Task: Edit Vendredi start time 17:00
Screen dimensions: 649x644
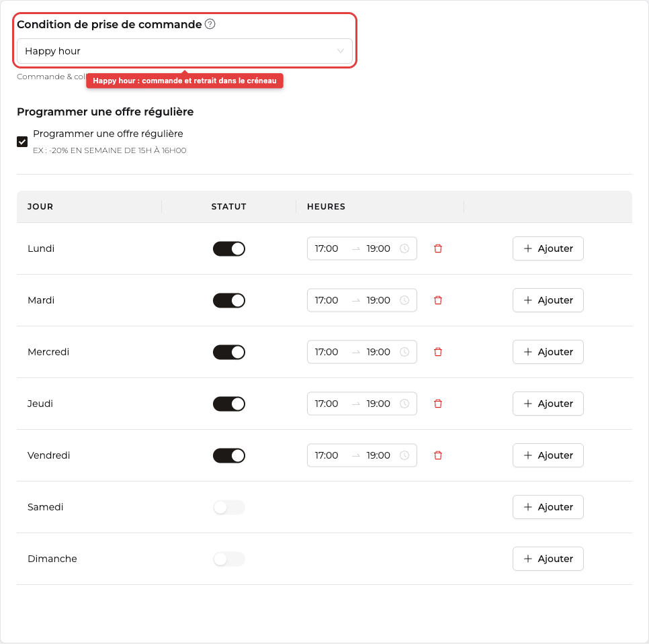Action: click(327, 455)
